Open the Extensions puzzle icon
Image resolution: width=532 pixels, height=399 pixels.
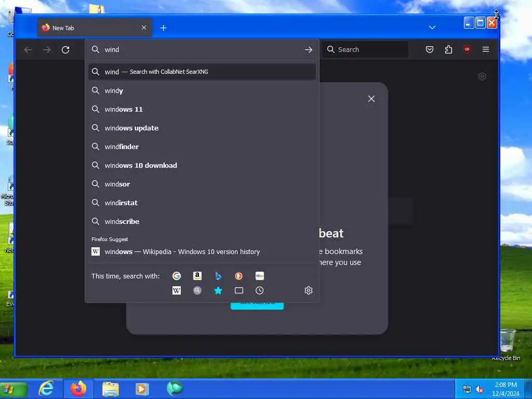[448, 49]
